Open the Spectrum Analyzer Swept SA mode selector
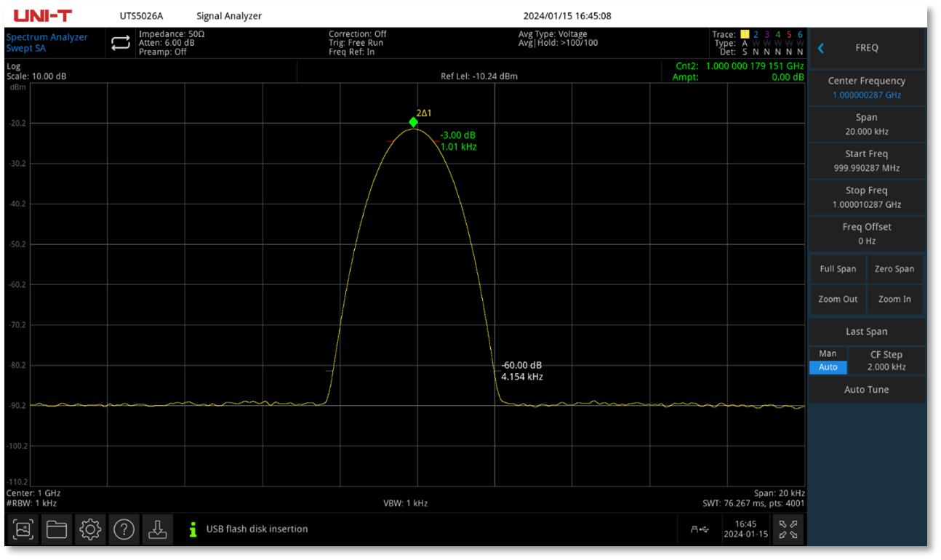This screenshot has width=941, height=560. point(47,43)
